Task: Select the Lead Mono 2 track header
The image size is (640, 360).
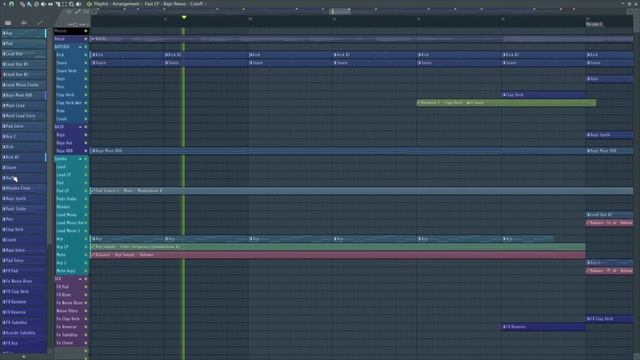Action: coord(71,231)
